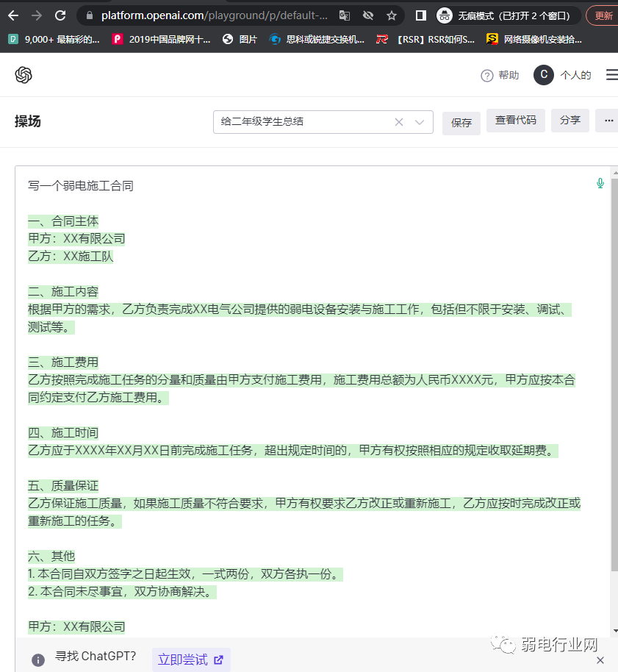Clear the selected preset with X
Screen dimensions: 618x672
399,122
